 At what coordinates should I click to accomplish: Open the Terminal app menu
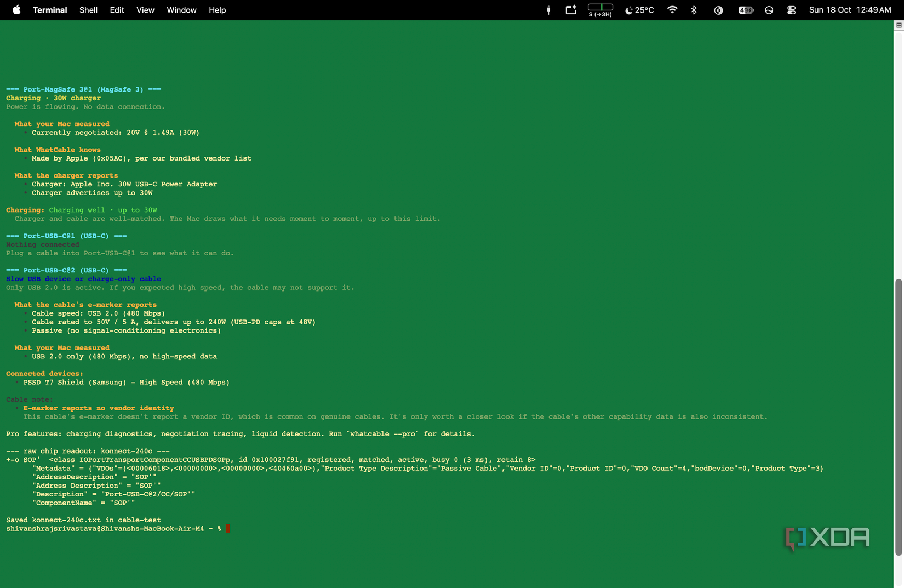(50, 10)
